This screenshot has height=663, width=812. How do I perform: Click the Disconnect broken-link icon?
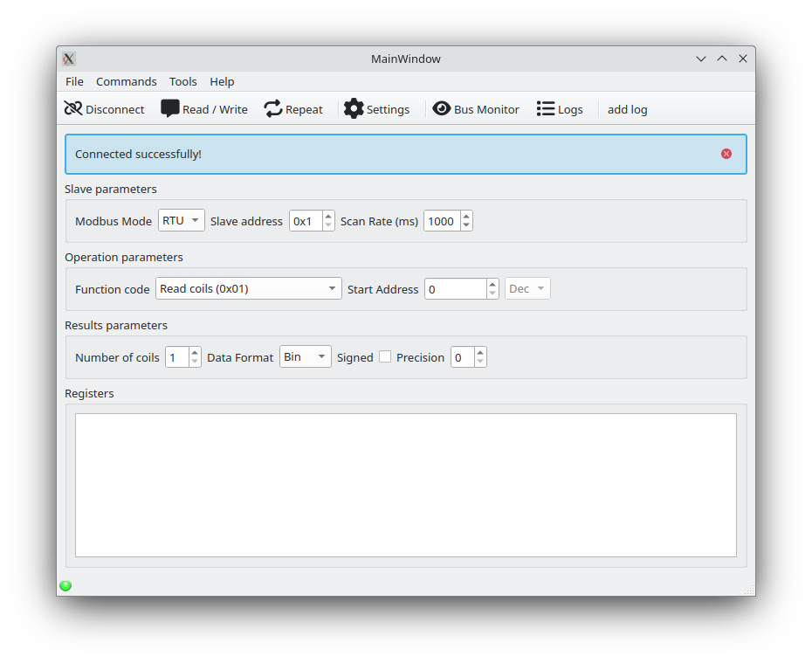coord(73,109)
